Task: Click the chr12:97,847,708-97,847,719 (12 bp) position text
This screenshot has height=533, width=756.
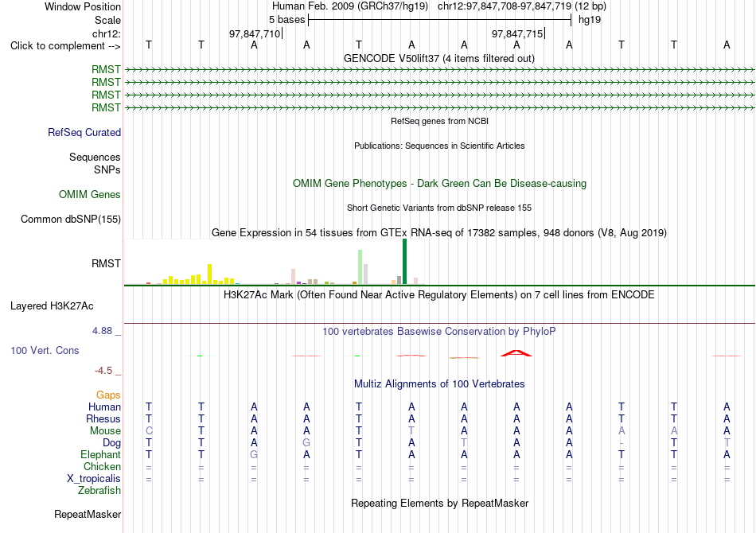Action: 522,6
